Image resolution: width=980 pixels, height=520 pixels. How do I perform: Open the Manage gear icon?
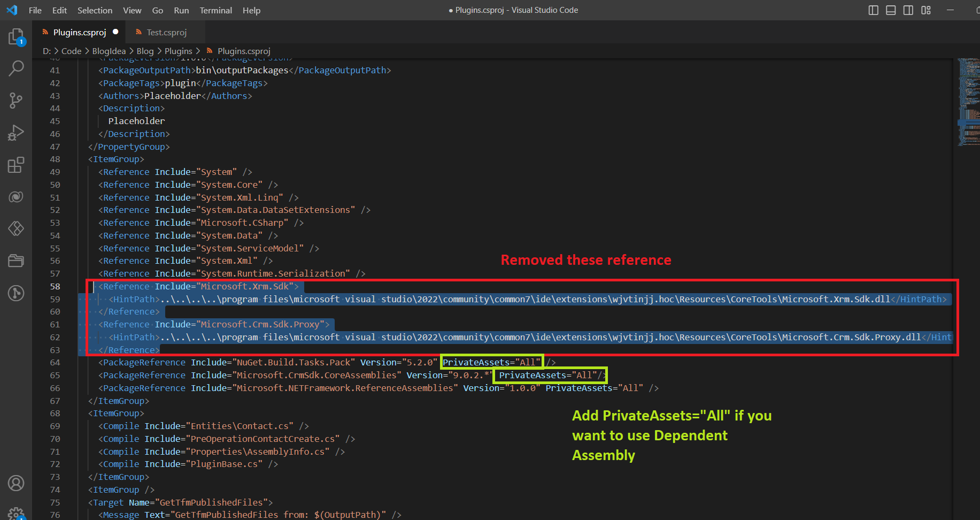click(16, 514)
